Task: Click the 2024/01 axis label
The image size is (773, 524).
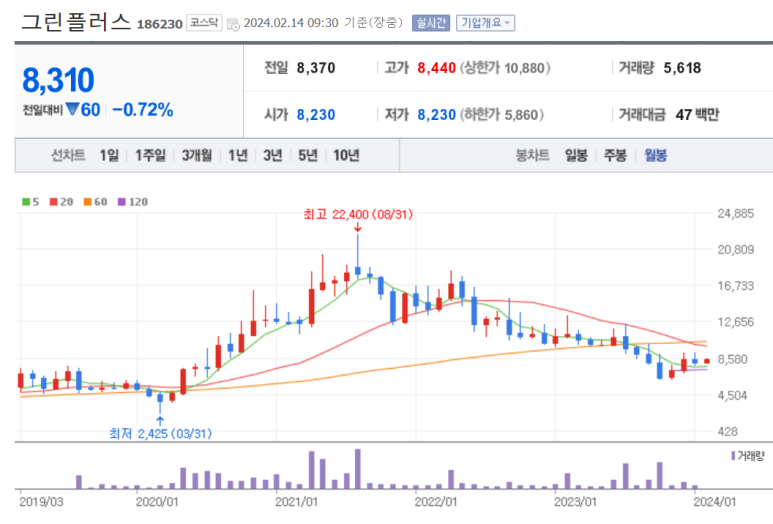Action: pos(715,502)
